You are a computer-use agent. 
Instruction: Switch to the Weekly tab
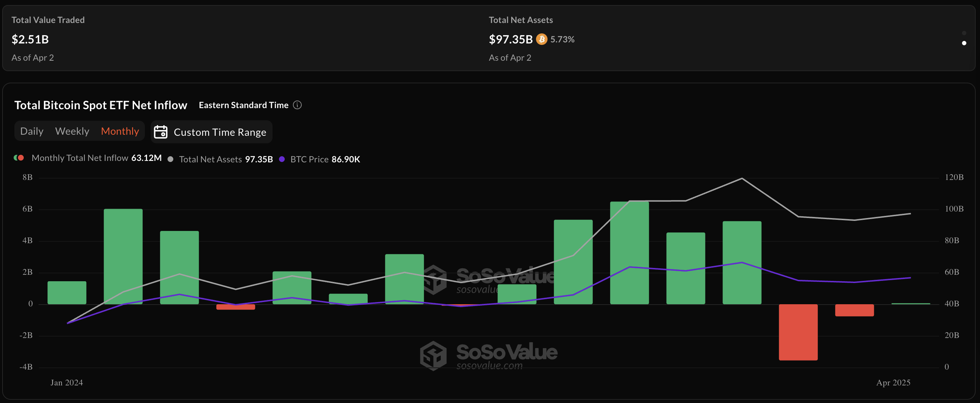click(x=72, y=131)
